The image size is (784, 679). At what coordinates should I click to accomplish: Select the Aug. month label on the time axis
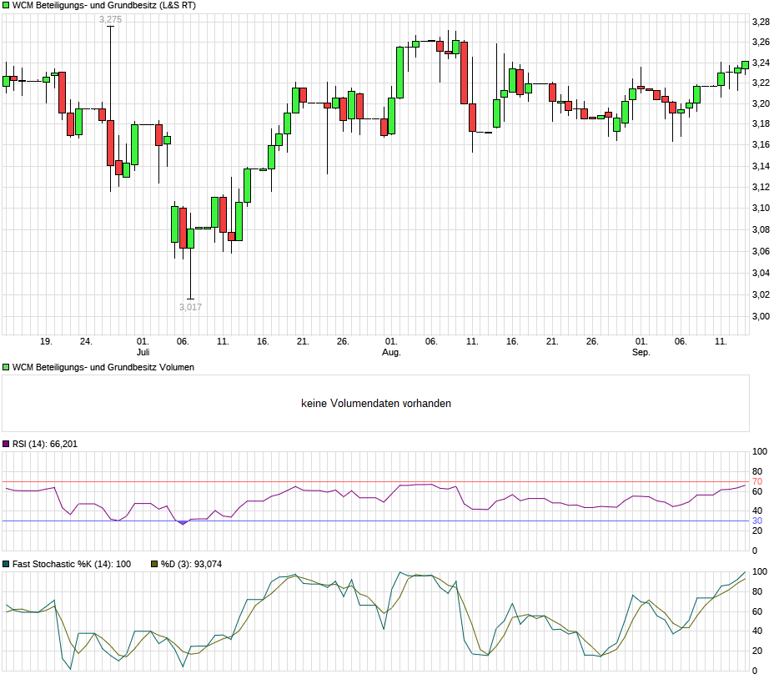point(391,352)
